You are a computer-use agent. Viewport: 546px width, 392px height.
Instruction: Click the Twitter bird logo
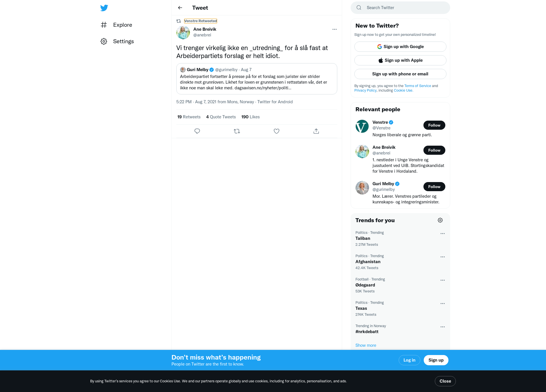pyautogui.click(x=104, y=8)
